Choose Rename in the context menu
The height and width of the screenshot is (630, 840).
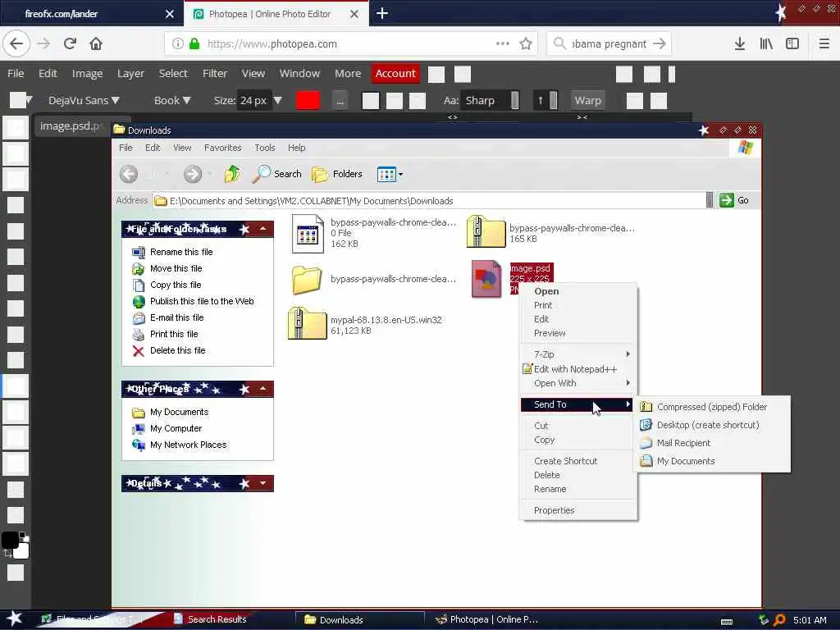tap(578, 489)
